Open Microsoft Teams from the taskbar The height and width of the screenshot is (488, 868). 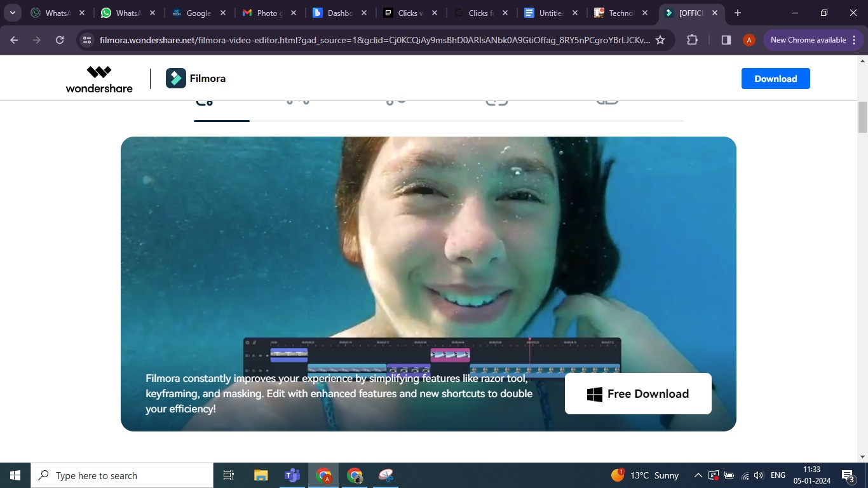coord(292,475)
